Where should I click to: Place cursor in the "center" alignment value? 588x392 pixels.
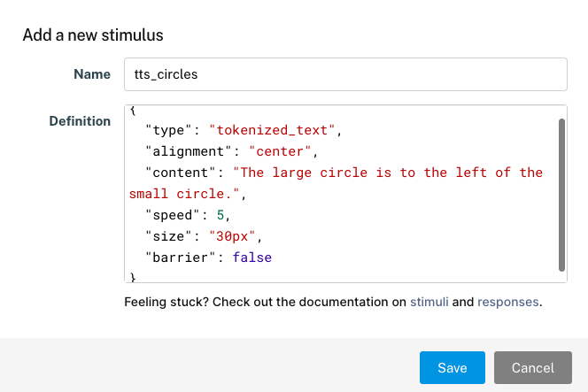pos(280,151)
